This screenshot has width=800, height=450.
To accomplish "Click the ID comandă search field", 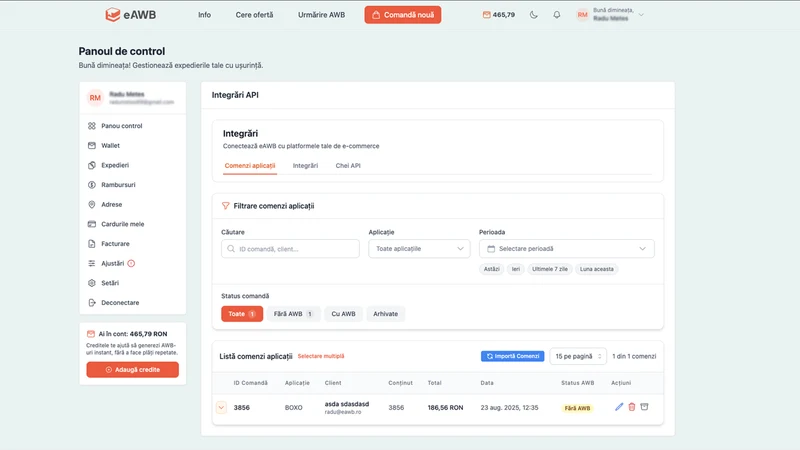I will click(x=290, y=248).
